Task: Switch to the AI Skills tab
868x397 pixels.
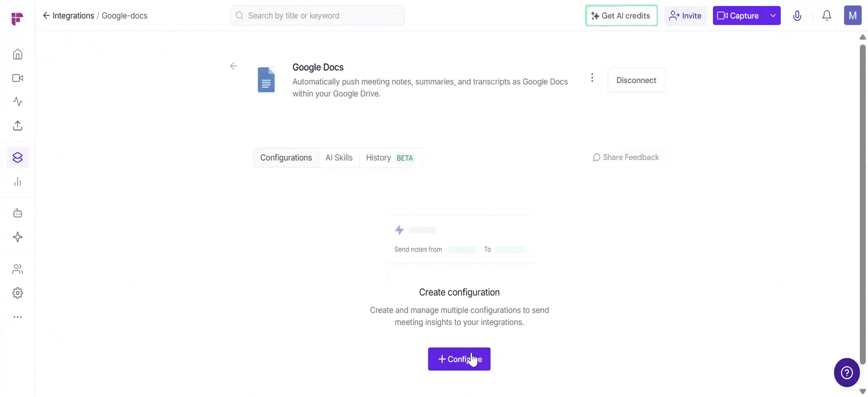Action: [339, 158]
